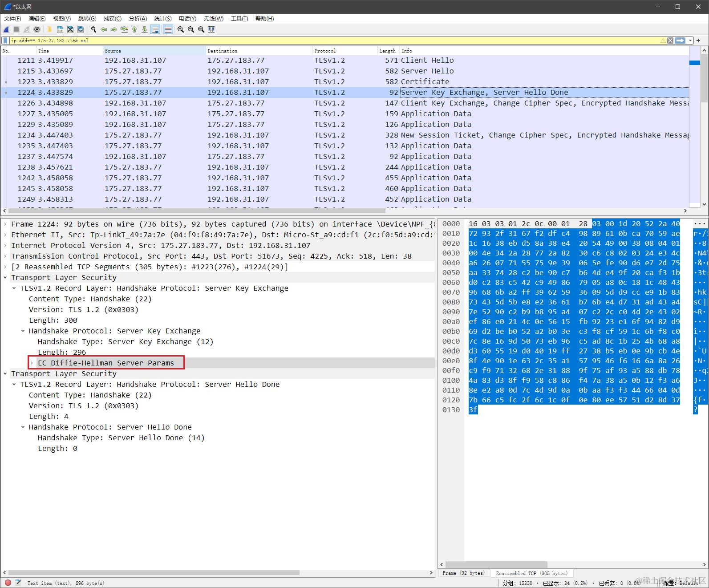Select packet 1226 Client Key Exchange row
The image size is (709, 588).
click(x=345, y=103)
